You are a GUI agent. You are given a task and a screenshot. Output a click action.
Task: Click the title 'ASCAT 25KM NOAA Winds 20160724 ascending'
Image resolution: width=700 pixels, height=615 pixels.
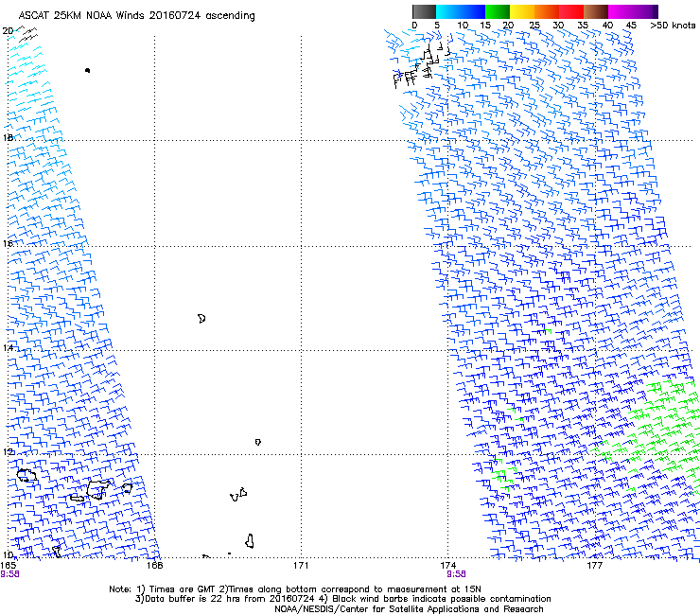136,16
